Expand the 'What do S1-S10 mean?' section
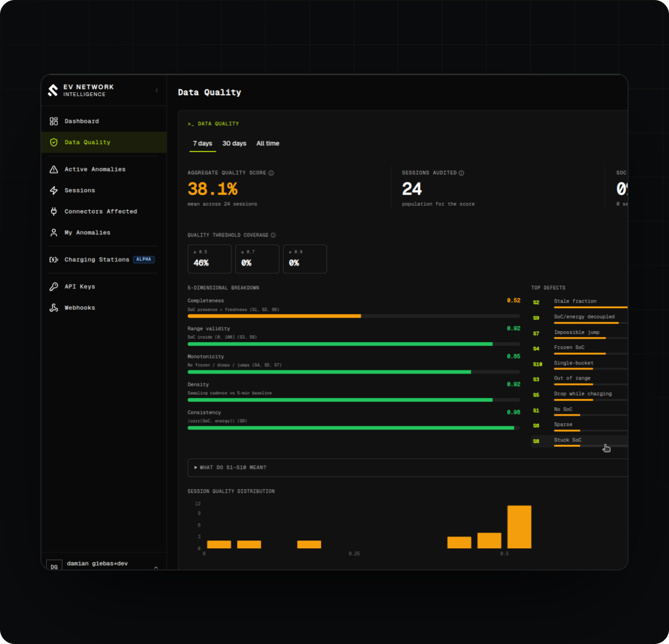This screenshot has width=669, height=644. click(x=407, y=468)
